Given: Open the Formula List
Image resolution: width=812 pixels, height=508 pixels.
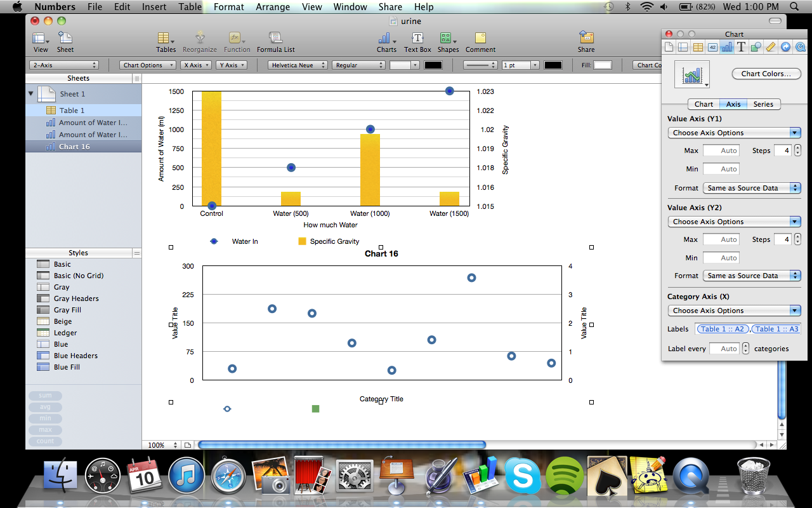Looking at the screenshot, I should tap(275, 42).
